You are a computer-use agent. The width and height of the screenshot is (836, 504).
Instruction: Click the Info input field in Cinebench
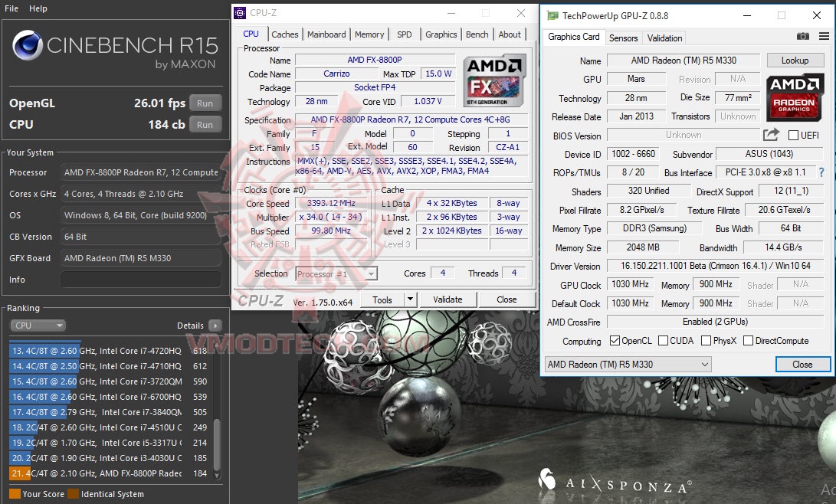tap(141, 279)
